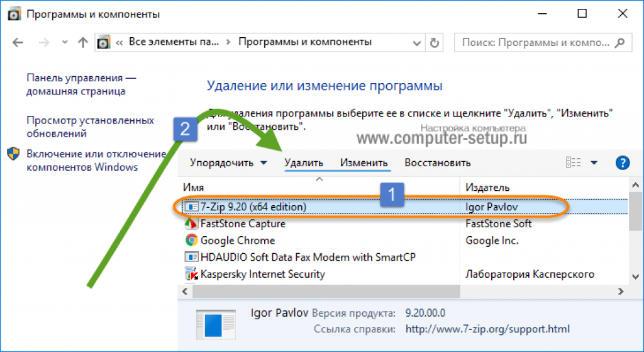Select Kaspersky Internet Security entry
The width and height of the screenshot is (644, 352).
click(x=262, y=275)
